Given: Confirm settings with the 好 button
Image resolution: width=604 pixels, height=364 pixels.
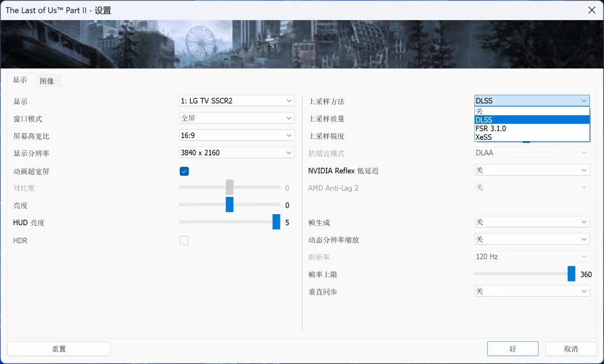Looking at the screenshot, I should 513,349.
